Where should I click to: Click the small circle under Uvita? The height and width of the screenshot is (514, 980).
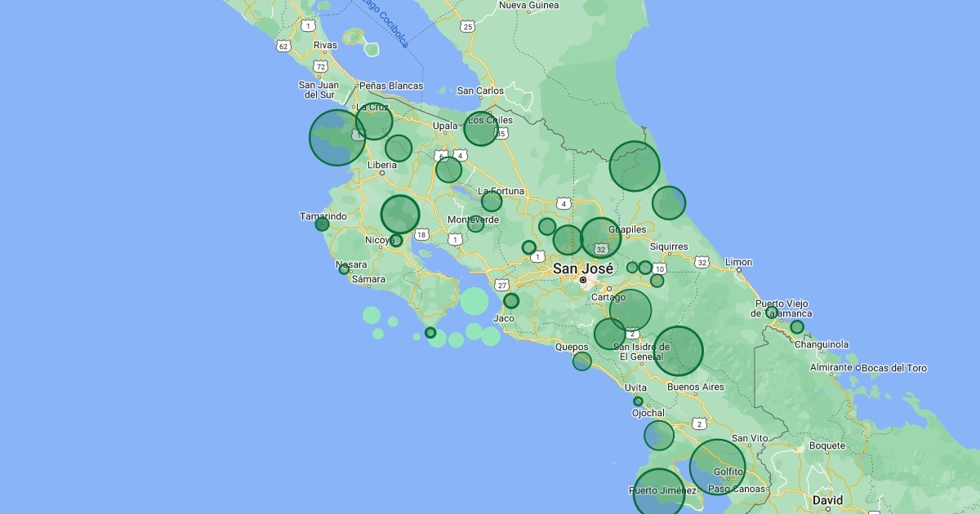pyautogui.click(x=638, y=401)
